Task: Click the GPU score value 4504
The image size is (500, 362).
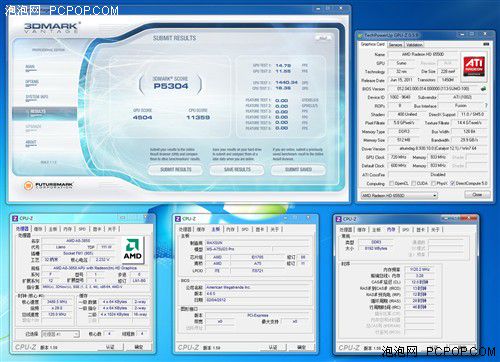Action: tap(142, 117)
